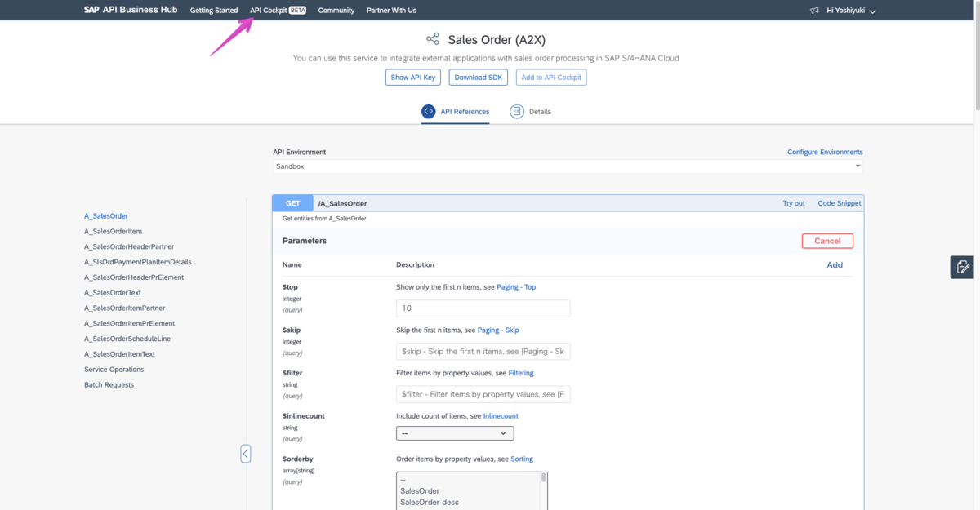Open the Sorting documentation link
The height and width of the screenshot is (510, 980).
[x=522, y=459]
